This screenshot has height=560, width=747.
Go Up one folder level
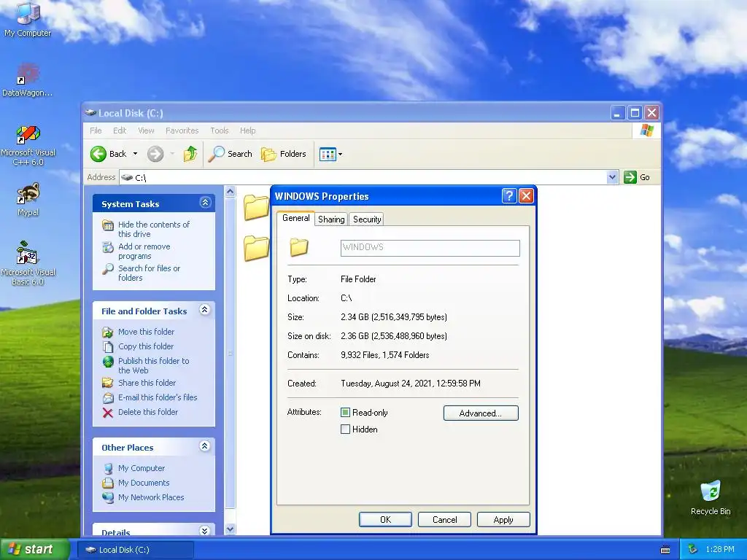tap(190, 154)
